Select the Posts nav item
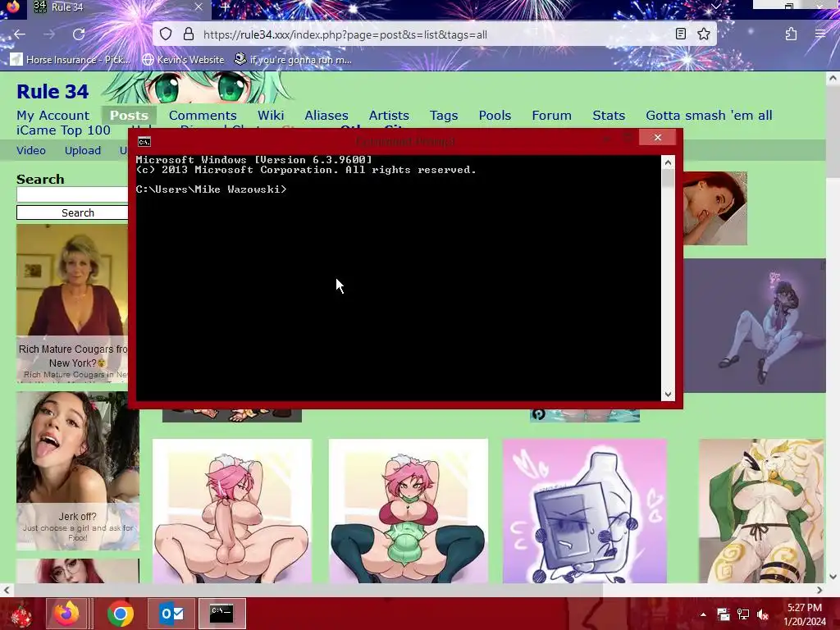The image size is (840, 630). (x=129, y=115)
